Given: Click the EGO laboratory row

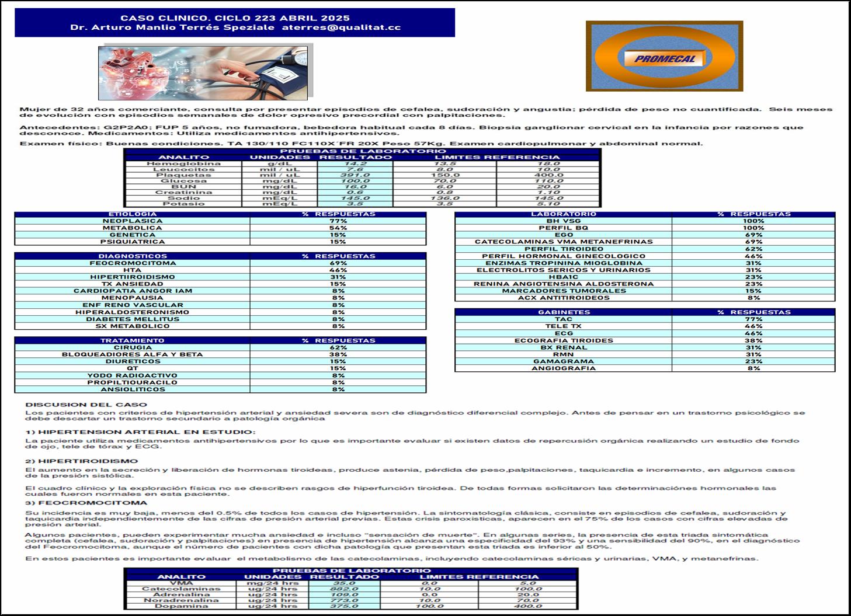Looking at the screenshot, I should click(x=645, y=235).
